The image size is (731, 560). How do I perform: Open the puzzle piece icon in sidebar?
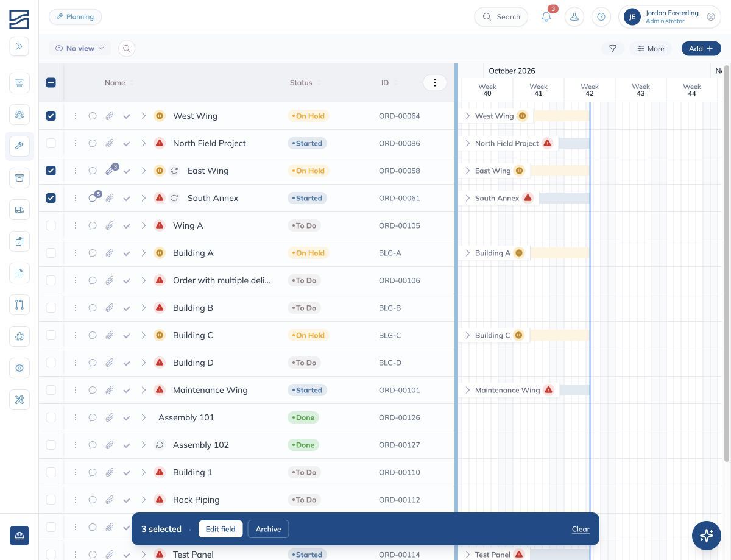pos(19,336)
